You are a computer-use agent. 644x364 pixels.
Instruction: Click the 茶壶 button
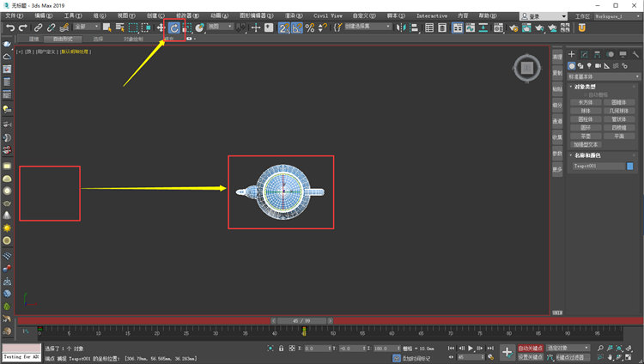coord(586,136)
